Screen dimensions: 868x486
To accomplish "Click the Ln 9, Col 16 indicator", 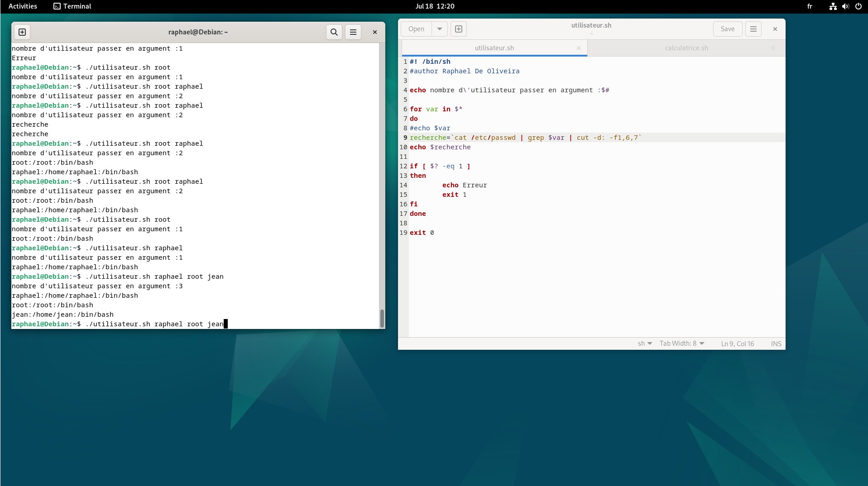I will click(x=737, y=343).
